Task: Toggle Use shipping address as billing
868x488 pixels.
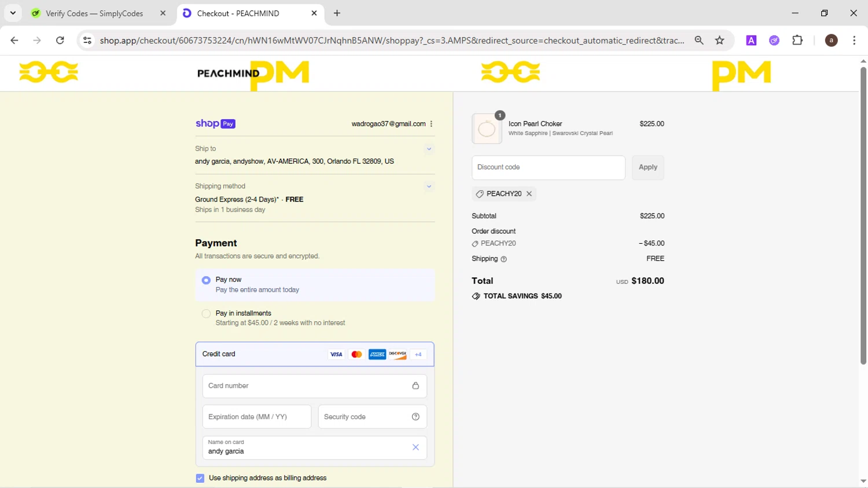Action: (200, 478)
